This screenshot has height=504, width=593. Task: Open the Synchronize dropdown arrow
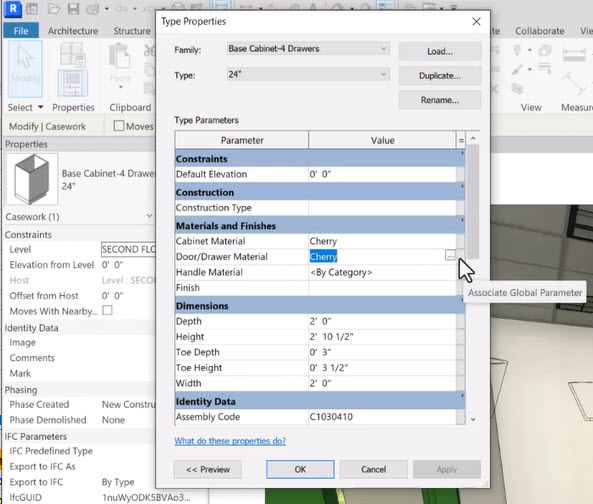(107, 8)
